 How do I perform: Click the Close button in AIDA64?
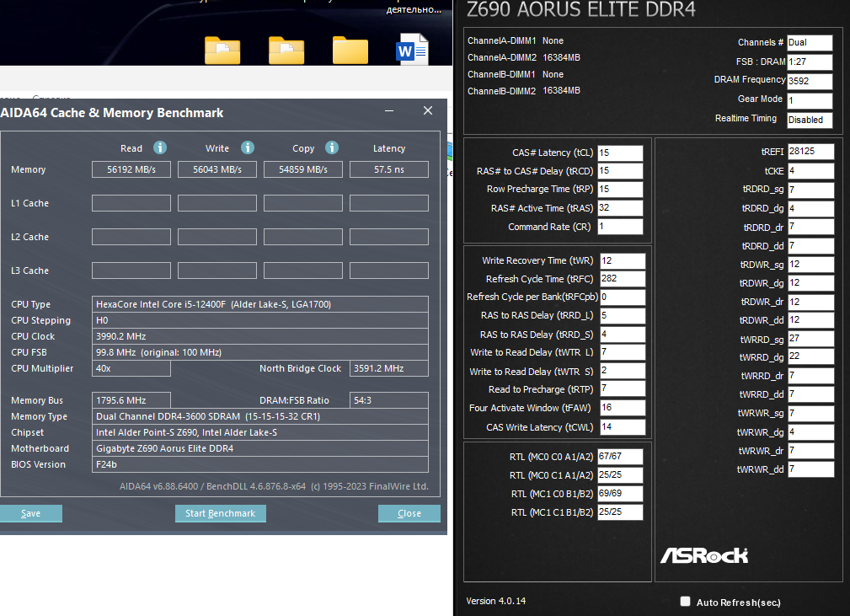pos(409,513)
